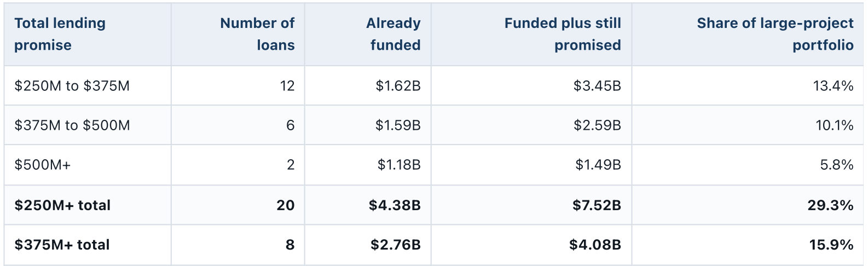
Task: Click the '$500M+' row label
Action: click(x=43, y=165)
